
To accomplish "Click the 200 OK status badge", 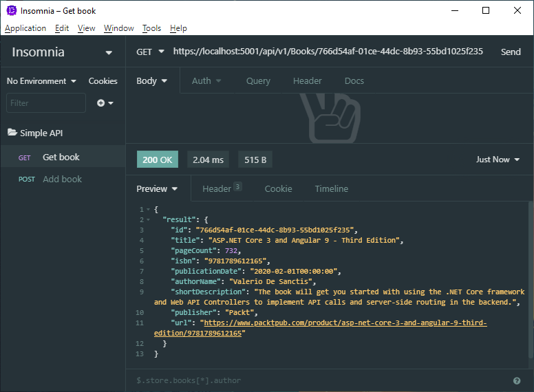I will 158,160.
